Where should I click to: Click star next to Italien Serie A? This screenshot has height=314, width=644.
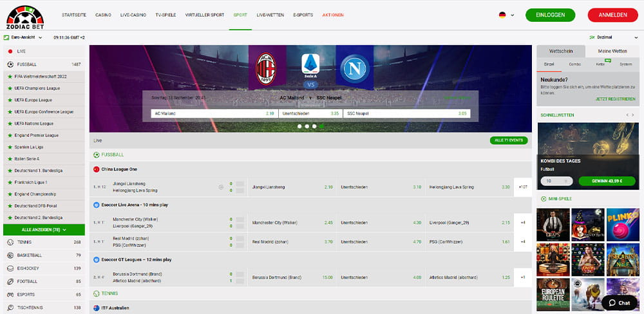tap(10, 158)
